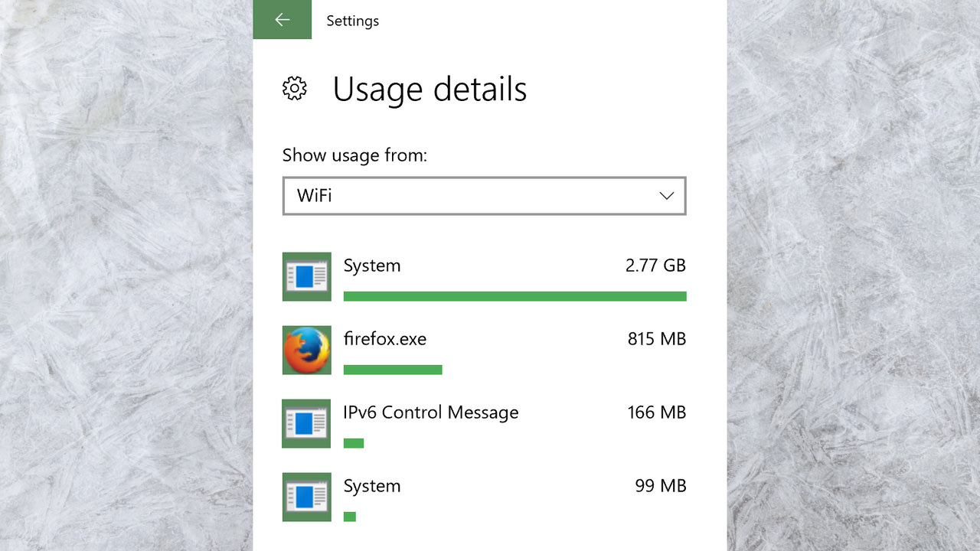Click the Settings title text
Viewport: 980px width, 551px height.
352,21
